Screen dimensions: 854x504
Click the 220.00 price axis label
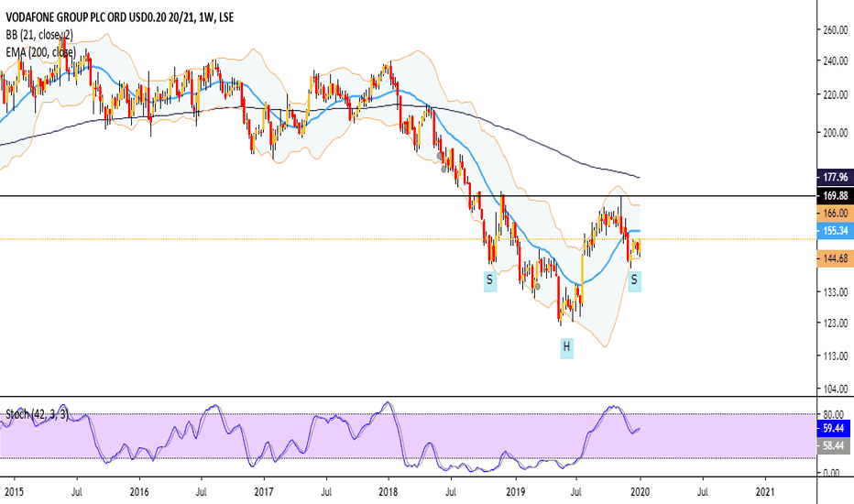click(836, 94)
